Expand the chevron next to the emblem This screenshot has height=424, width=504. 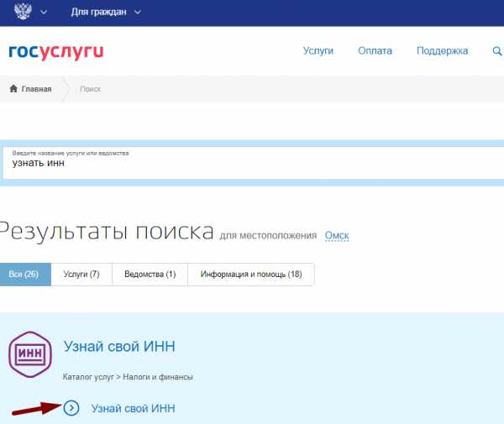point(44,13)
